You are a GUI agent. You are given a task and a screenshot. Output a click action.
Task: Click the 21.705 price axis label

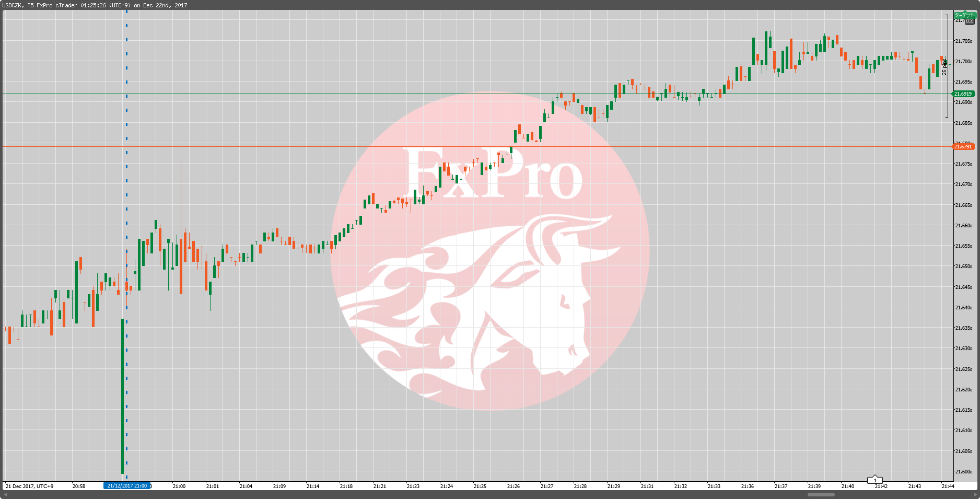tap(964, 41)
